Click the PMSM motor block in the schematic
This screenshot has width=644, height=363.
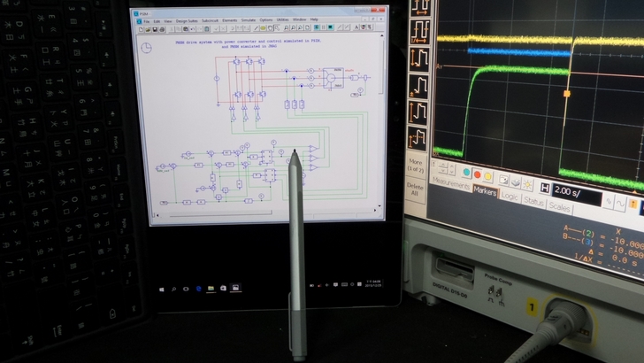pos(333,78)
